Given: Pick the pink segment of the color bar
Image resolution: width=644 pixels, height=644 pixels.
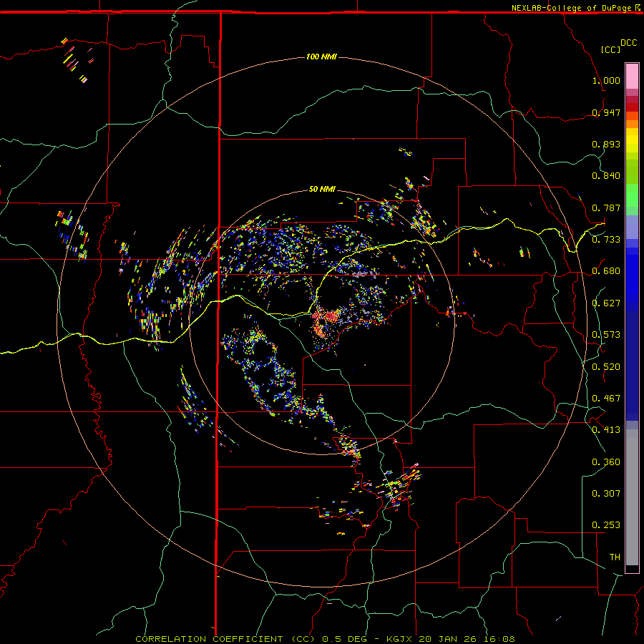Looking at the screenshot, I should tap(632, 77).
